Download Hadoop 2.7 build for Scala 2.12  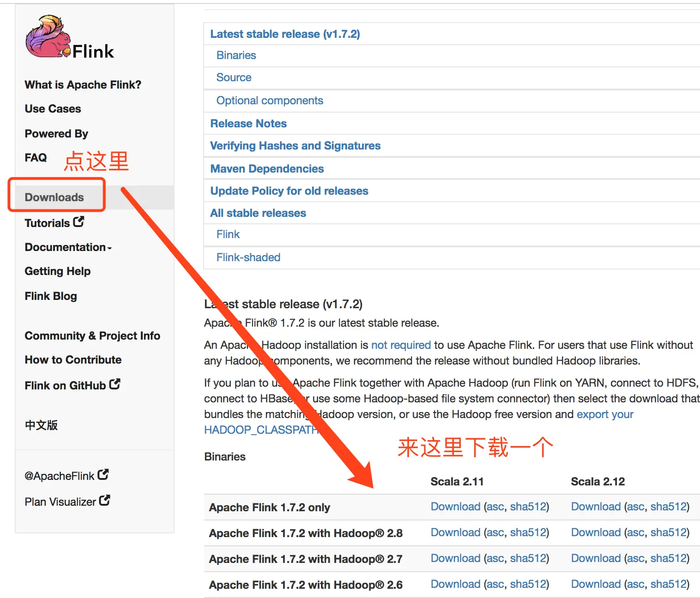pos(596,558)
